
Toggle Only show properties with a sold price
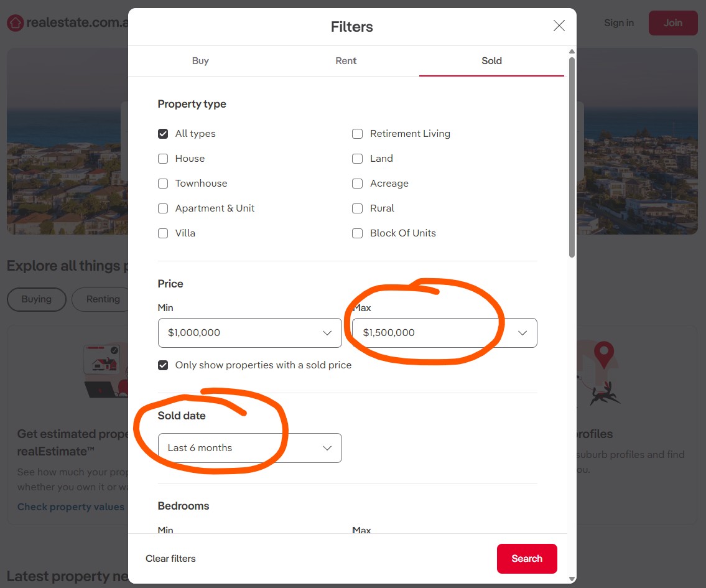[x=163, y=365]
